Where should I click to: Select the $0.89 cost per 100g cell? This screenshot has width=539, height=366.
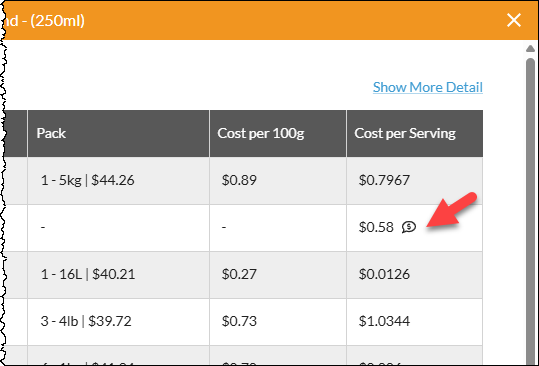(x=278, y=181)
